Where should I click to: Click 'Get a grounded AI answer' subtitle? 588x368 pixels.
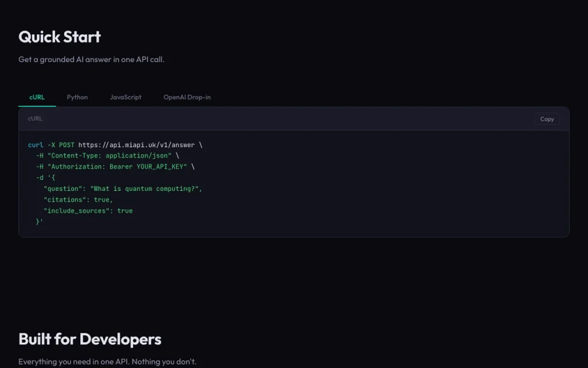(x=91, y=59)
